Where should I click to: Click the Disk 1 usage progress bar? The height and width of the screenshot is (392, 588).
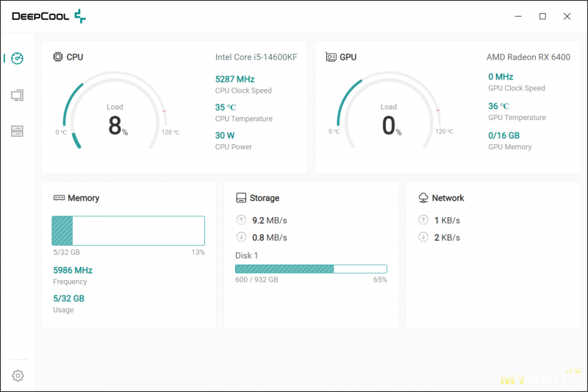tap(311, 269)
